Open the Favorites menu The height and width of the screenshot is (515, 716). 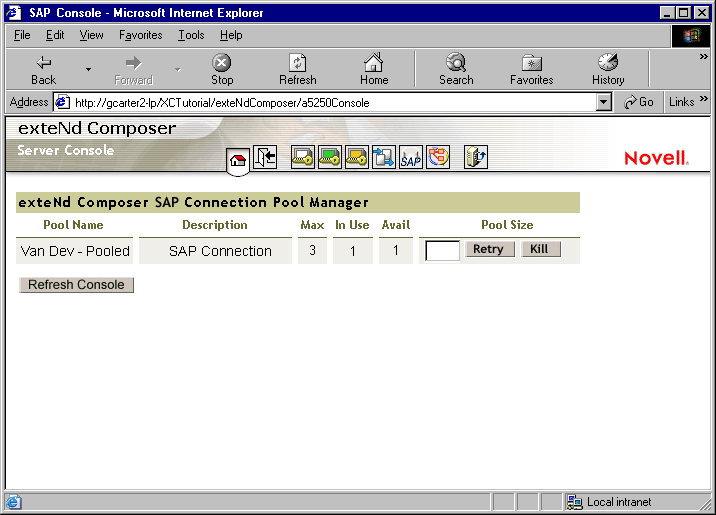(141, 35)
